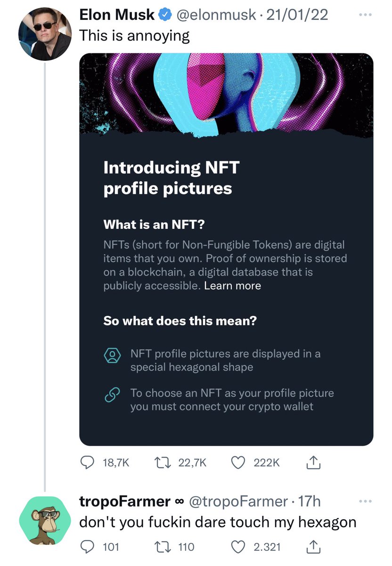Image resolution: width=392 pixels, height=566 pixels.
Task: Click the blue verified badge
Action: coord(163,16)
